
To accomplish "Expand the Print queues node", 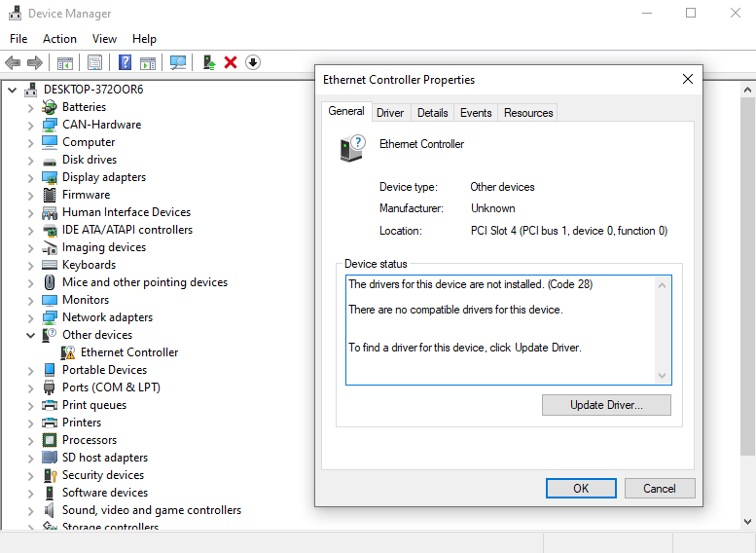I will tap(31, 405).
